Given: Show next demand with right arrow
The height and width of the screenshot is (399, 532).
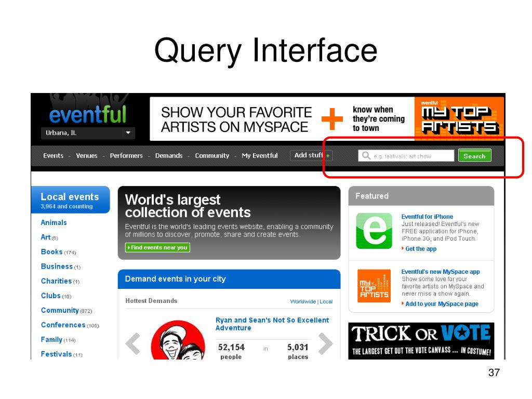Looking at the screenshot, I should [x=325, y=343].
